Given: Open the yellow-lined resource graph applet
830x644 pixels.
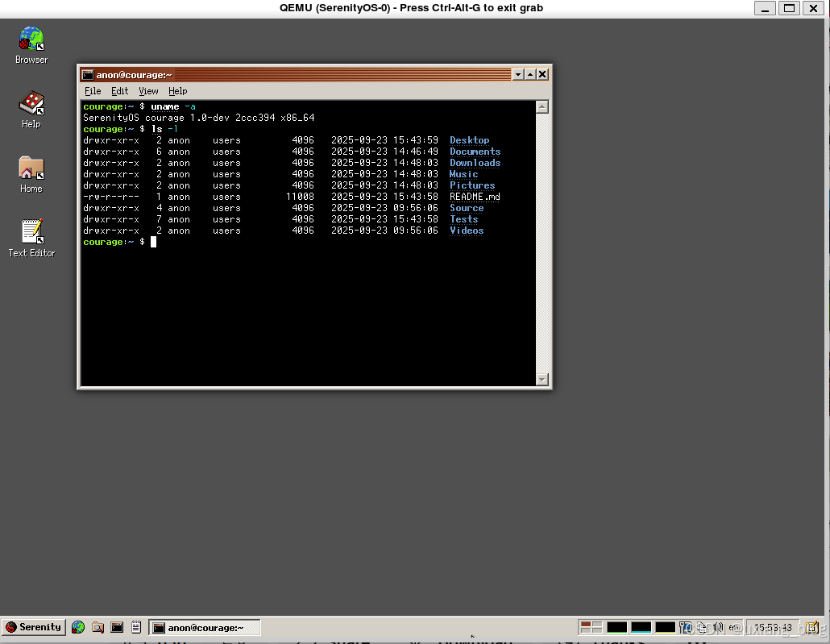Looking at the screenshot, I should pos(666,628).
